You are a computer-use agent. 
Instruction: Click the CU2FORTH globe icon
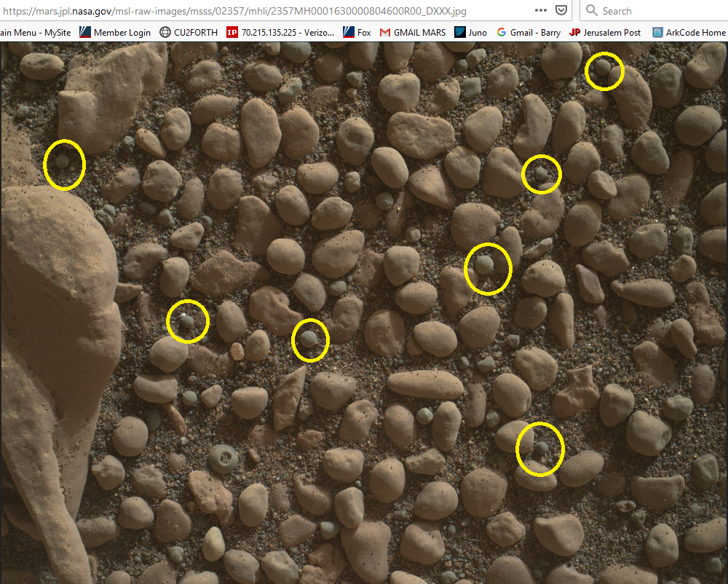(x=165, y=32)
